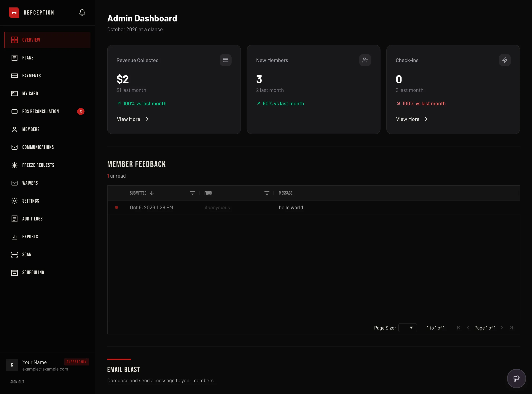
Task: Click the Payments card icon
Action: [15, 76]
